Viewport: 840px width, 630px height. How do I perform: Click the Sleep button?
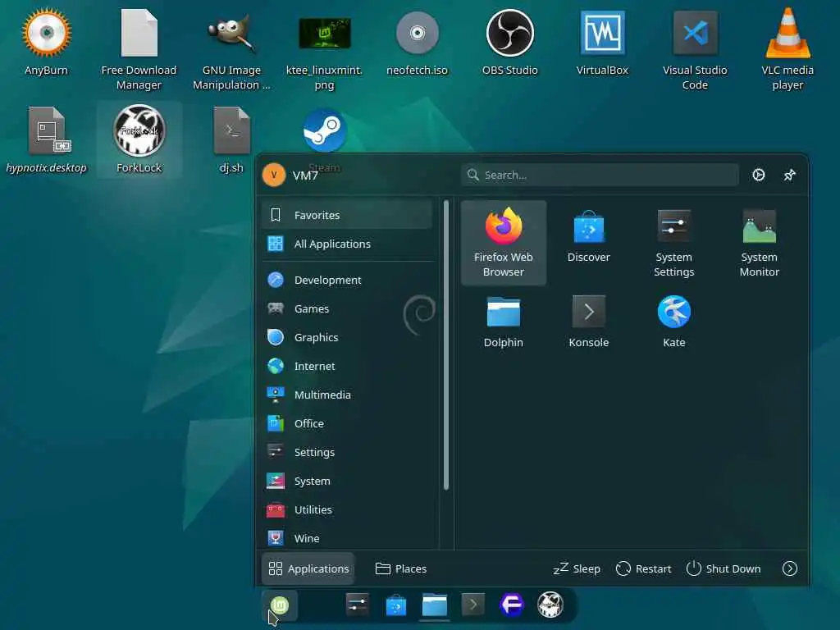coord(577,568)
